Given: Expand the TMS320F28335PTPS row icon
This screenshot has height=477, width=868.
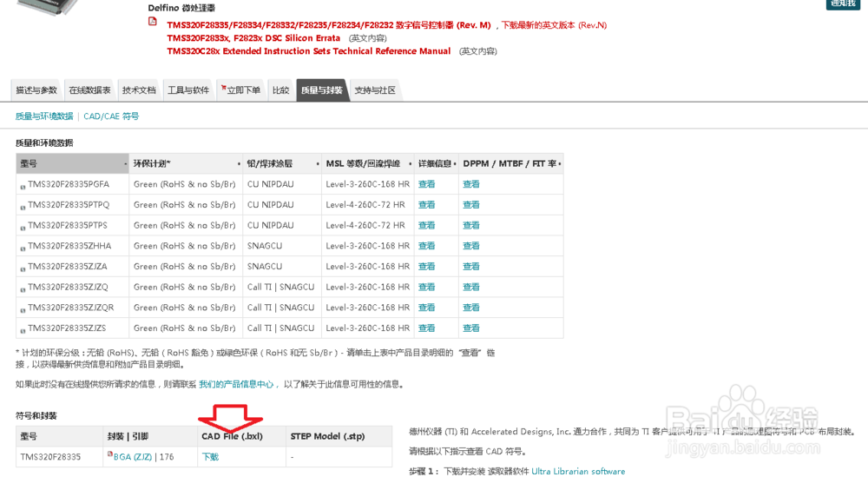Looking at the screenshot, I should pyautogui.click(x=23, y=228).
